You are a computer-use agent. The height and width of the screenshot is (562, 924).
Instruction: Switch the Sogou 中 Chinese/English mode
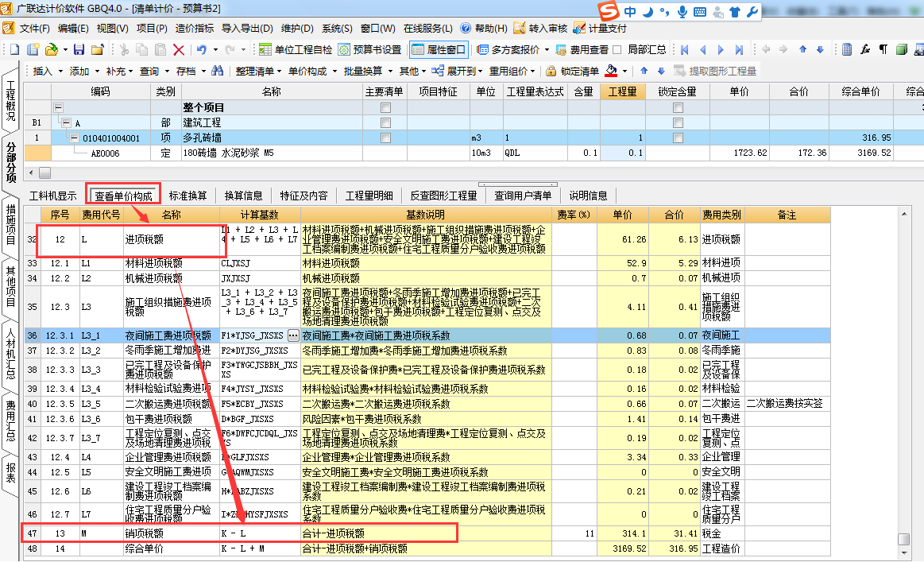click(x=630, y=12)
